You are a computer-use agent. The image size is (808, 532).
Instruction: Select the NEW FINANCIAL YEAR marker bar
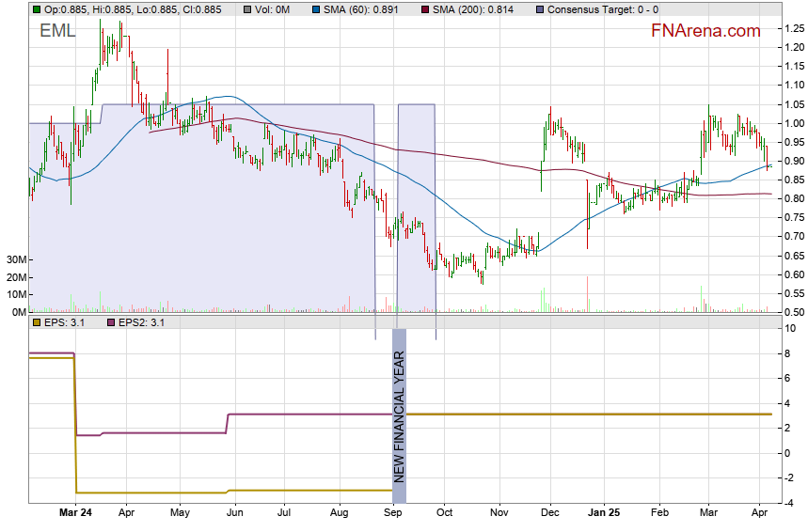[399, 415]
